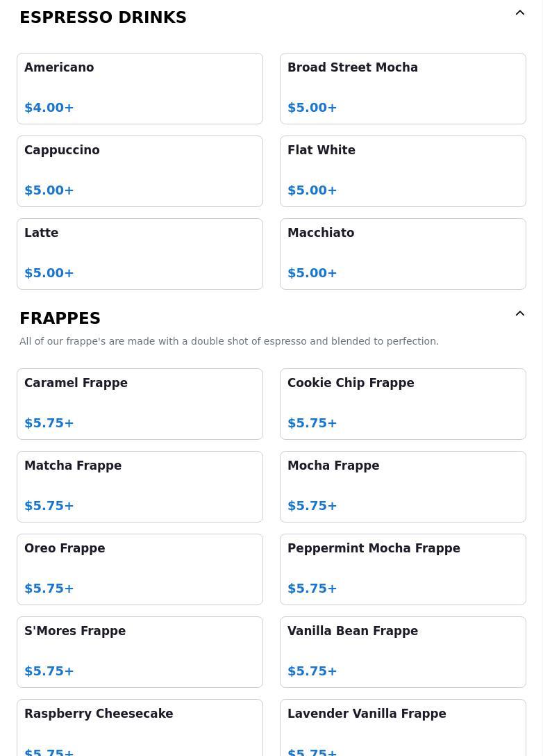Click the Americano $4.00+ price link
Screen dimensions: 543x756
[x=49, y=108]
